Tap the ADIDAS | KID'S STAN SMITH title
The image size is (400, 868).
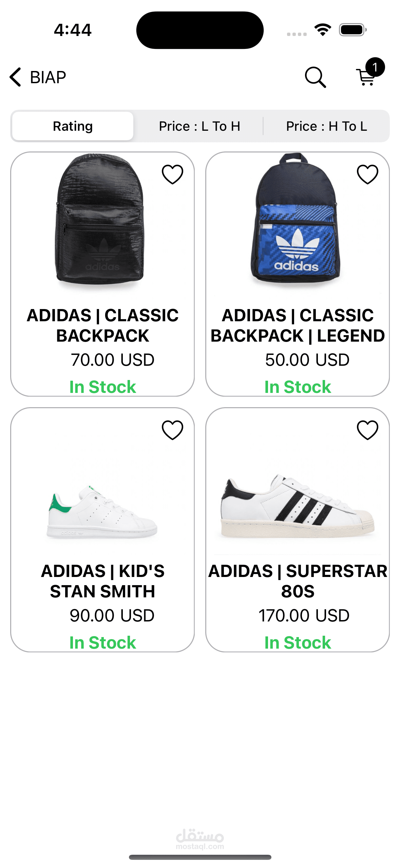tap(102, 581)
